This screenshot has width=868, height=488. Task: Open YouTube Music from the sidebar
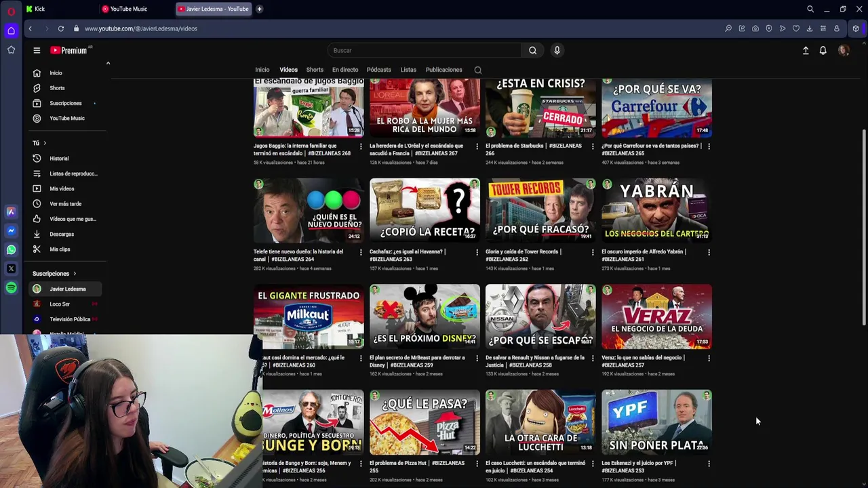click(66, 119)
